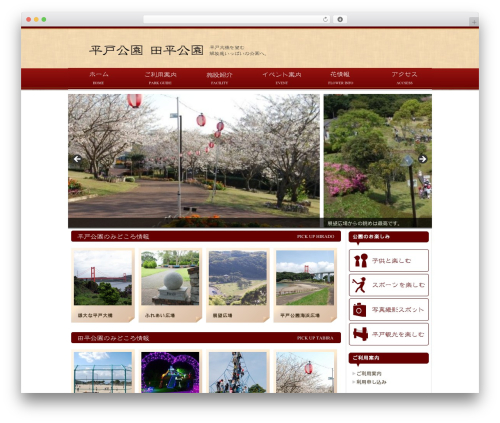
Task: Click the previous slide arrow on the slideshow
Action: pyautogui.click(x=77, y=159)
